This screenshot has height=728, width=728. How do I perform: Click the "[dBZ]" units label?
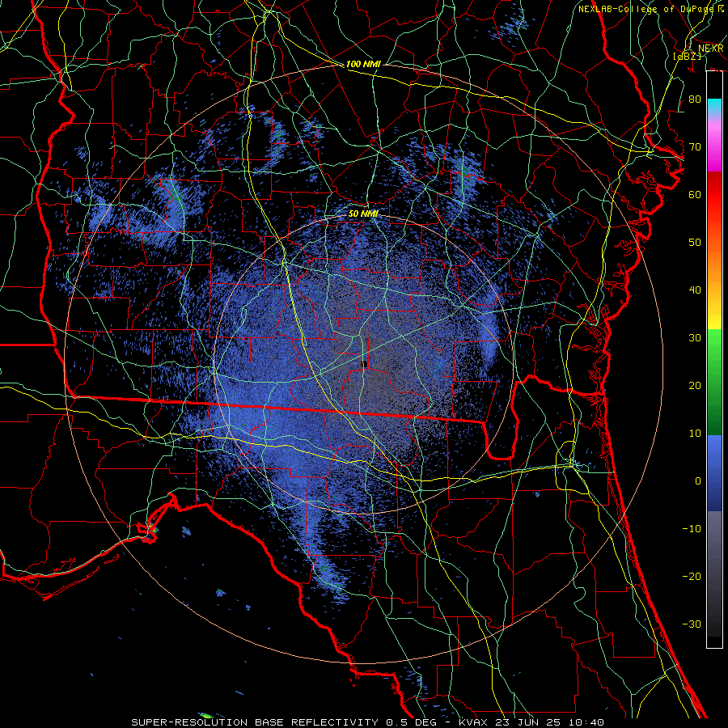pos(687,56)
